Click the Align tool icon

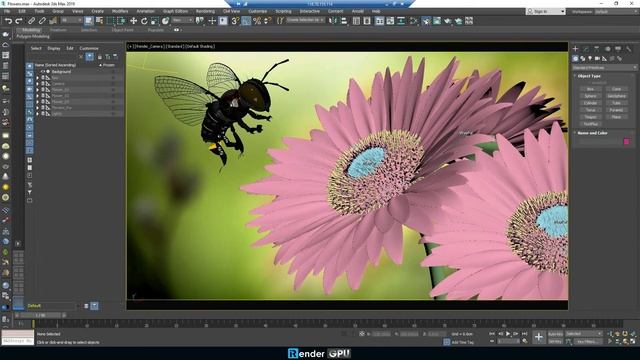tap(344, 21)
